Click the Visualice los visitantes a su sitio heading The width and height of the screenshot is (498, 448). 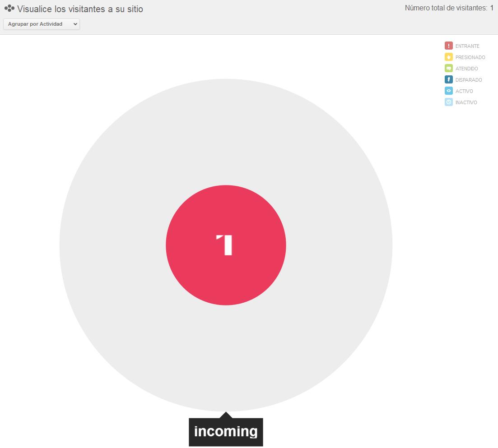80,9
